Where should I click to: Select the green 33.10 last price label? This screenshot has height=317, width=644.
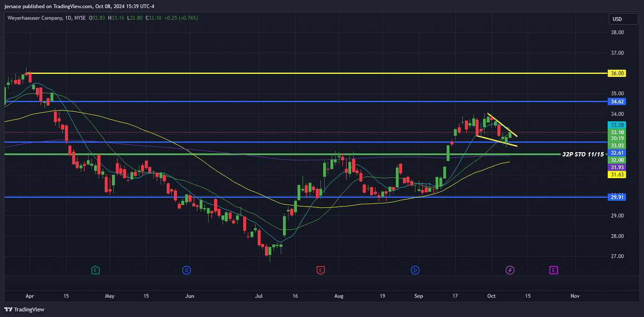(617, 132)
